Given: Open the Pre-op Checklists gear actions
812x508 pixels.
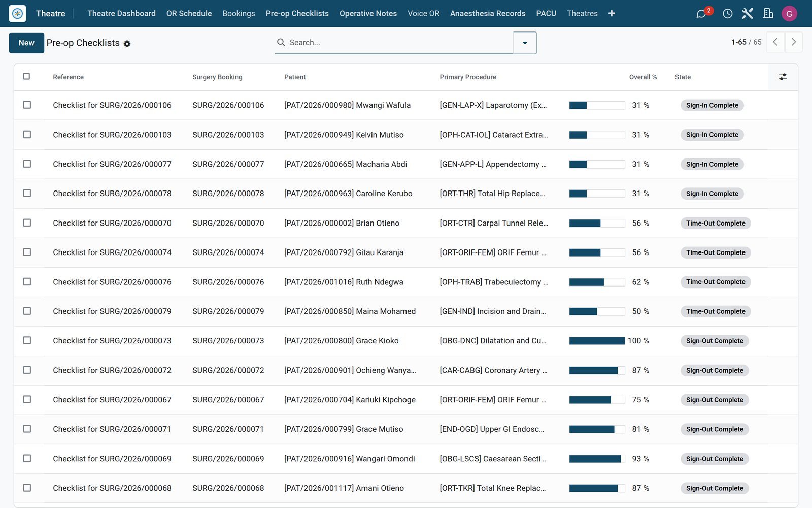Looking at the screenshot, I should [x=127, y=44].
